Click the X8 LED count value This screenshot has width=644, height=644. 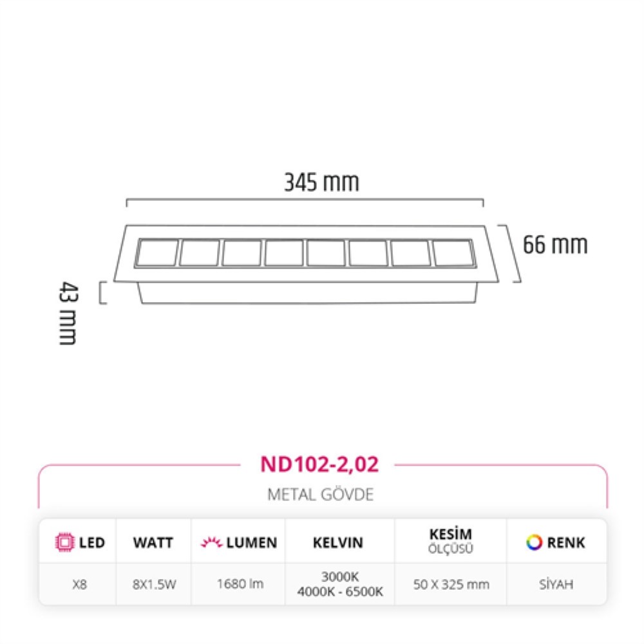point(80,584)
